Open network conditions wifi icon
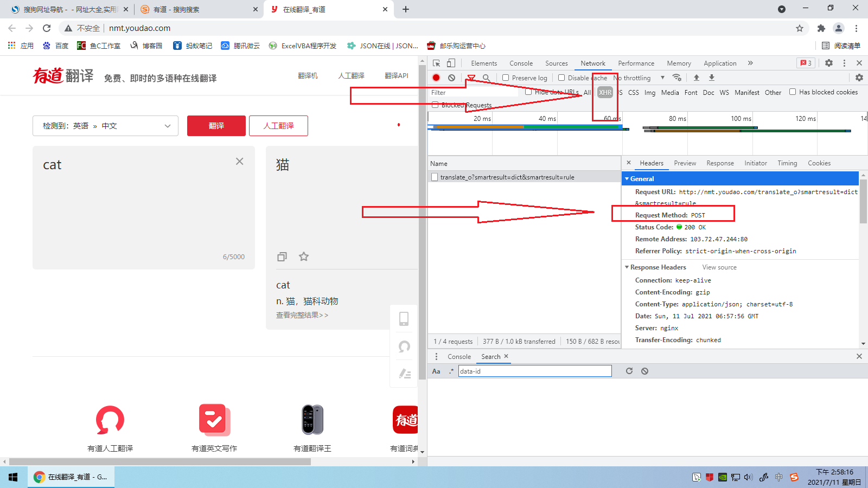Viewport: 868px width, 488px height. (676, 78)
